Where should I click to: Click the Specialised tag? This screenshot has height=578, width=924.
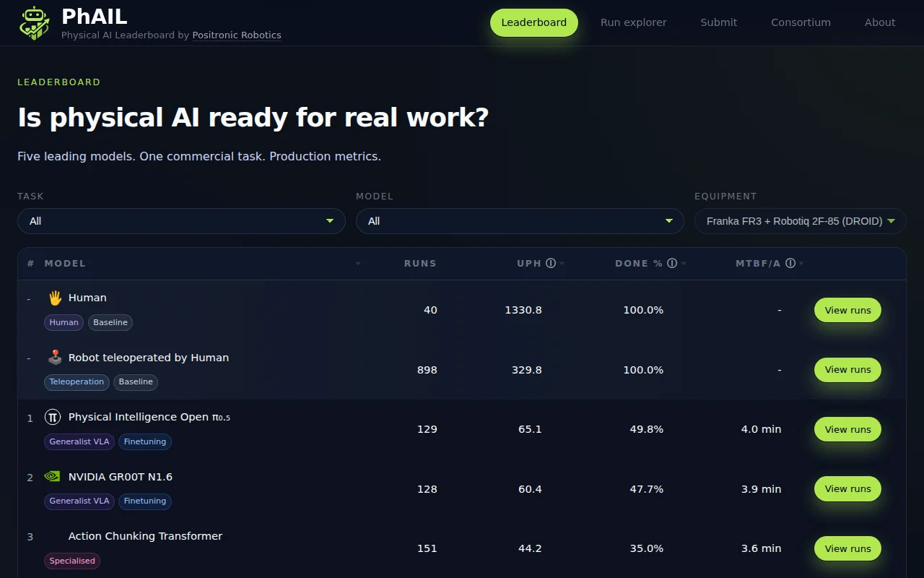point(72,561)
